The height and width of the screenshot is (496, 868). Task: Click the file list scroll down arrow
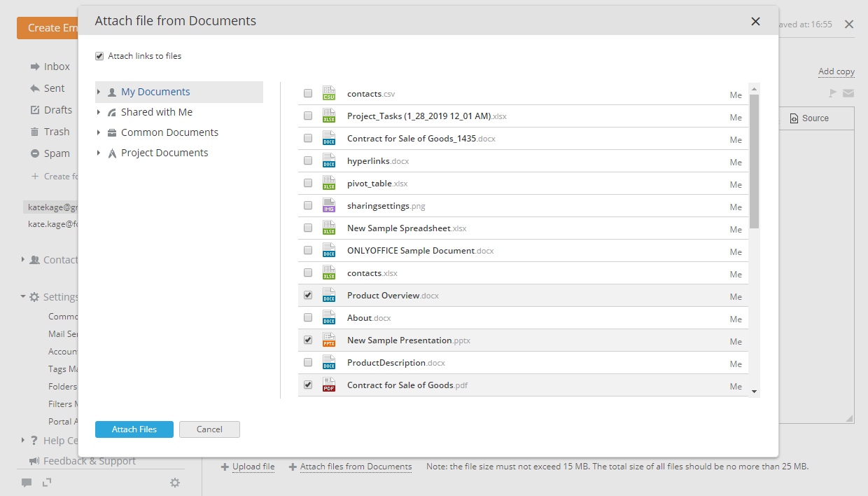[754, 392]
